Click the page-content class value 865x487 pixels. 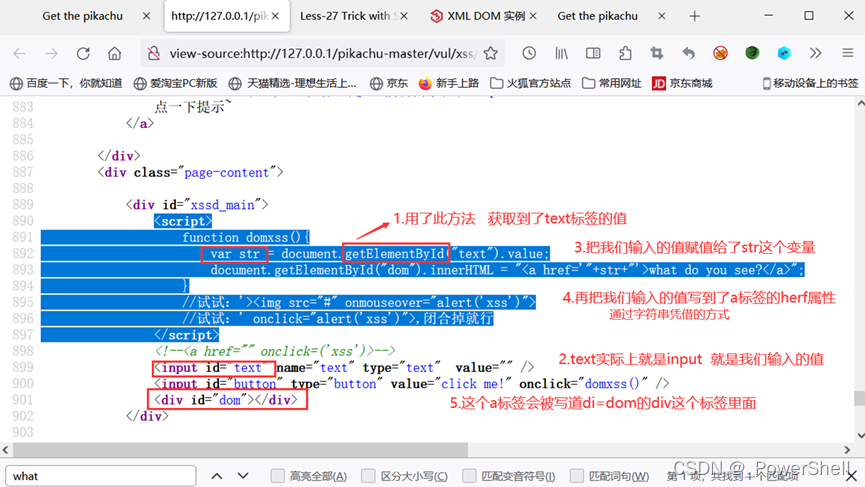[226, 173]
